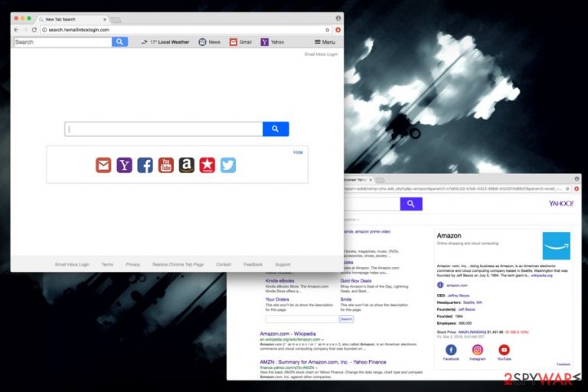The image size is (588, 392).
Task: Open the purple Yahoo shortcut tile
Action: [124, 165]
